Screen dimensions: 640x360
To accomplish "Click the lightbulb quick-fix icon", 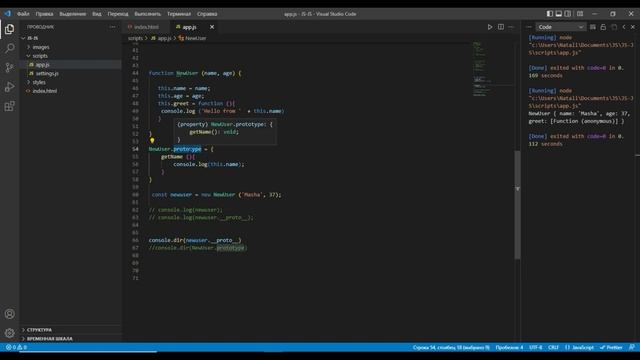I will tap(152, 140).
